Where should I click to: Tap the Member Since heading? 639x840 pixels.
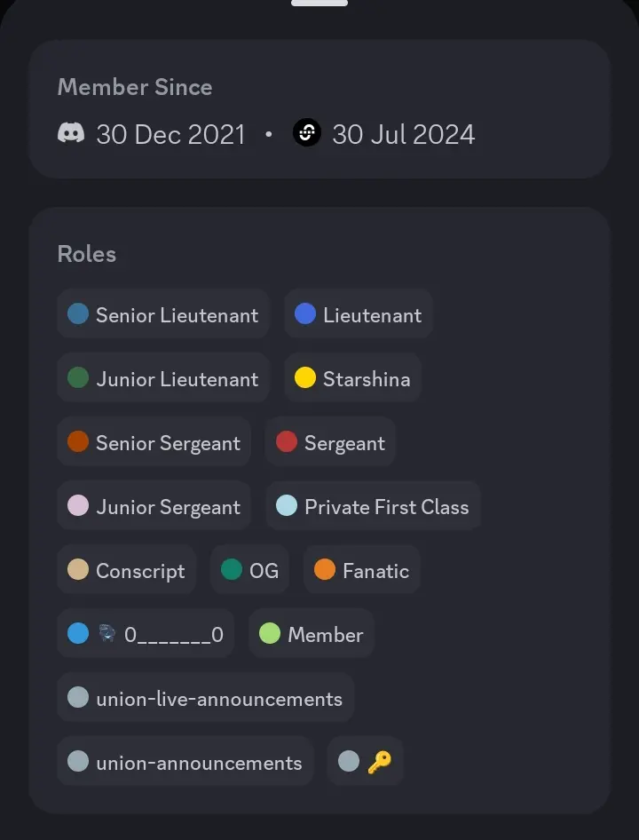point(135,87)
